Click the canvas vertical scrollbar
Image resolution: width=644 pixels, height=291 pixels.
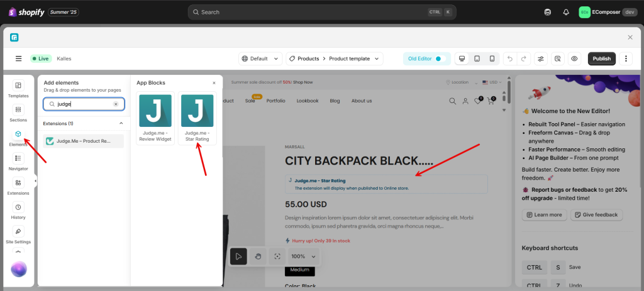[x=509, y=92]
